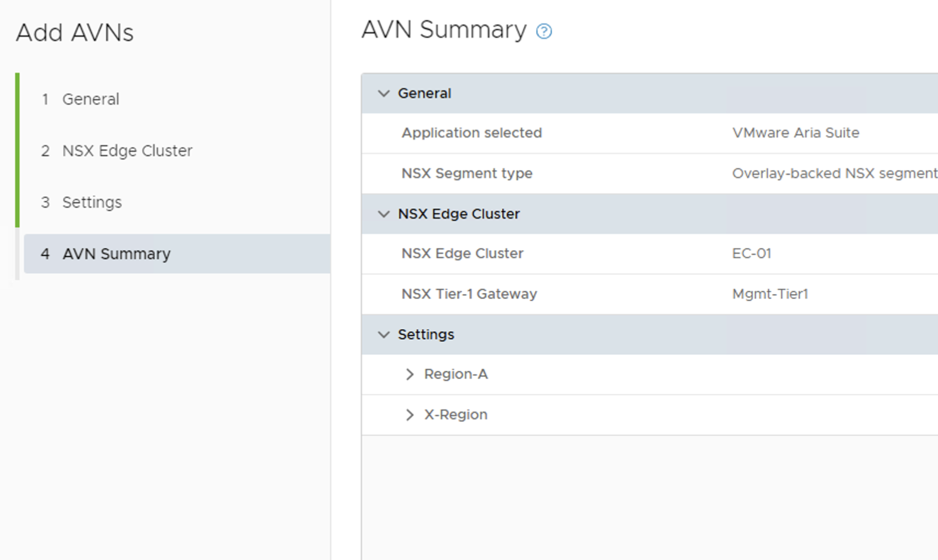The width and height of the screenshot is (938, 560).
Task: Click the NSX Edge Cluster header label
Action: (x=458, y=214)
